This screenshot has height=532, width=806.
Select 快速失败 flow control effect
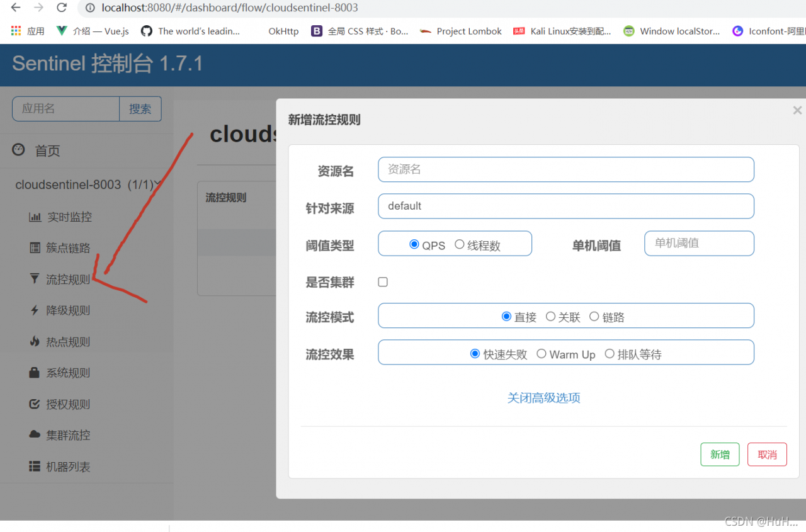click(x=475, y=354)
